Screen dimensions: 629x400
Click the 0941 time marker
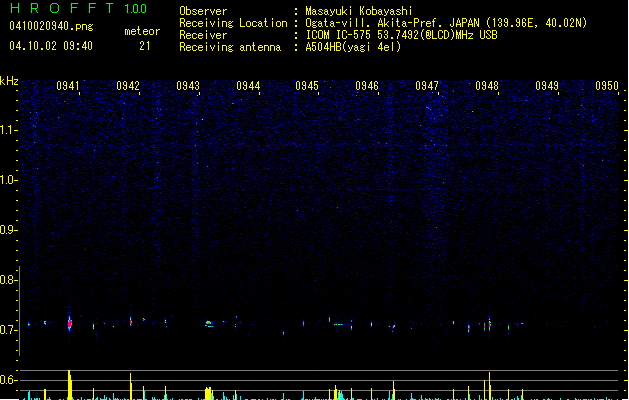68,86
